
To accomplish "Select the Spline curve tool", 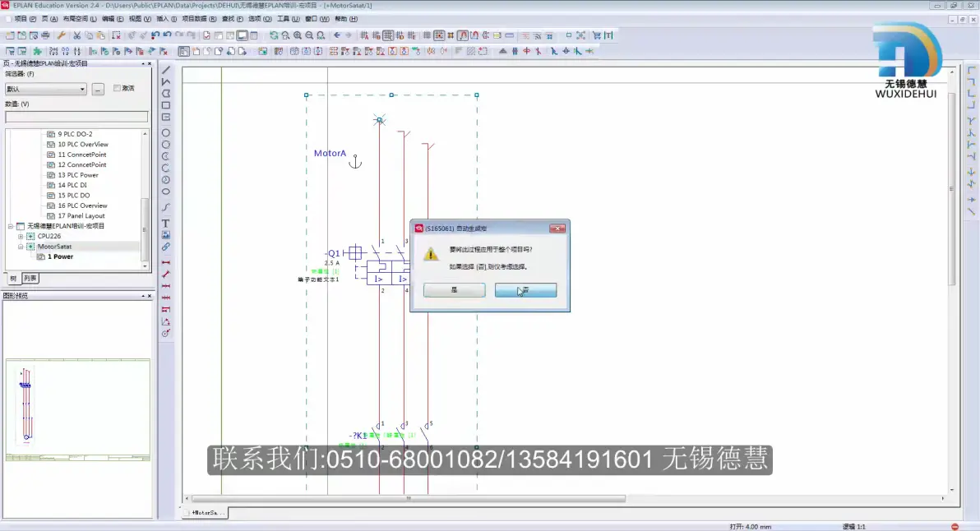I will click(166, 207).
